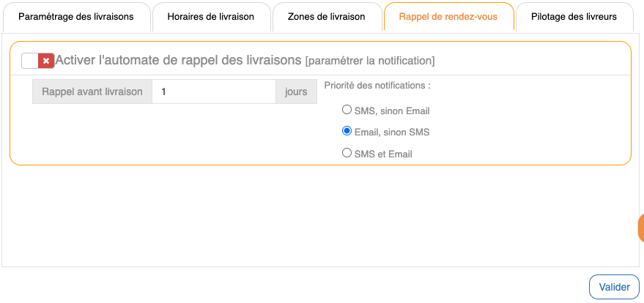The image size is (644, 303).
Task: Pick the SMS et Email radio button
Action: click(347, 154)
